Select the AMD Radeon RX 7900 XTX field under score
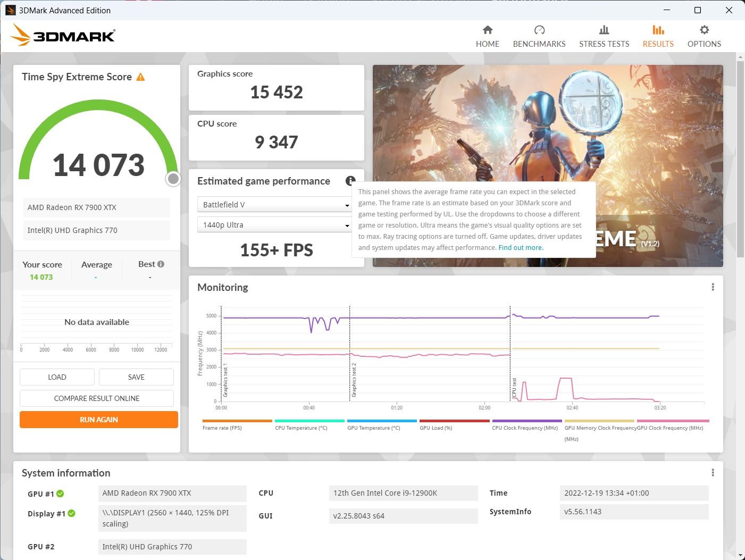The image size is (745, 560). [97, 207]
